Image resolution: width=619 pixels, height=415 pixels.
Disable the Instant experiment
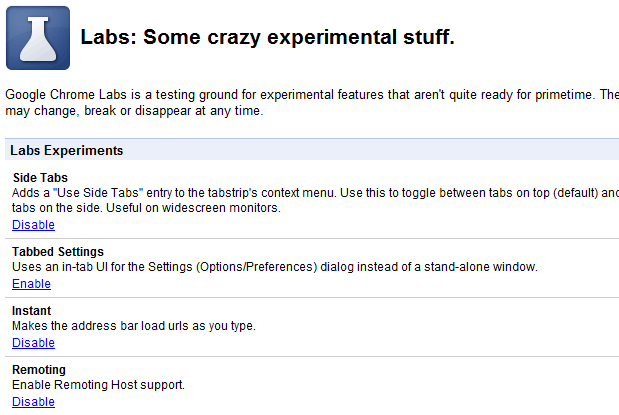[x=33, y=343]
